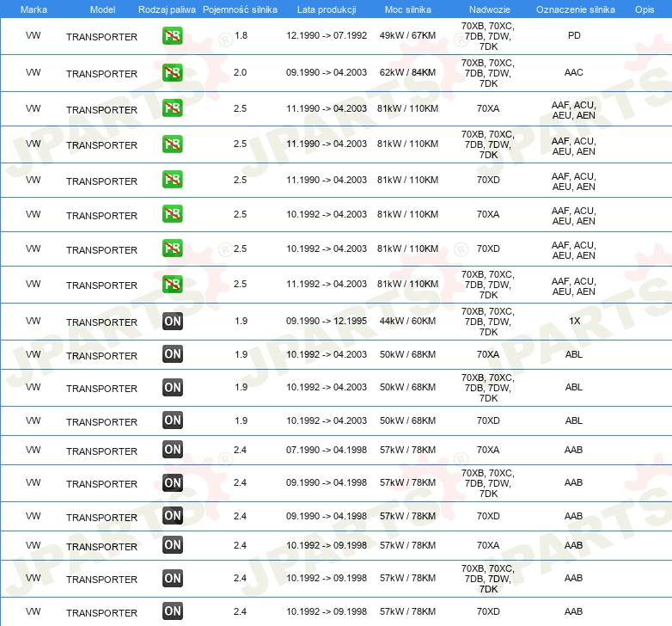Select the PD engine code cell
Image resolution: width=672 pixels, height=626 pixels.
pos(574,35)
